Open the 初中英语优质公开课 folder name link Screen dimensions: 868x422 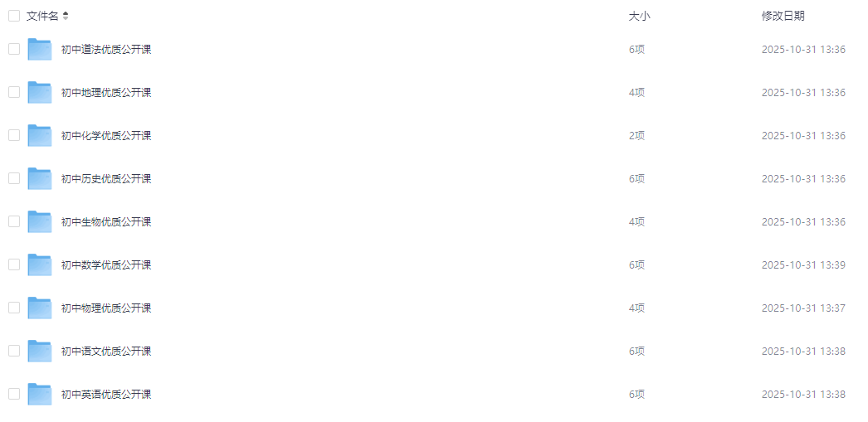[x=106, y=395]
